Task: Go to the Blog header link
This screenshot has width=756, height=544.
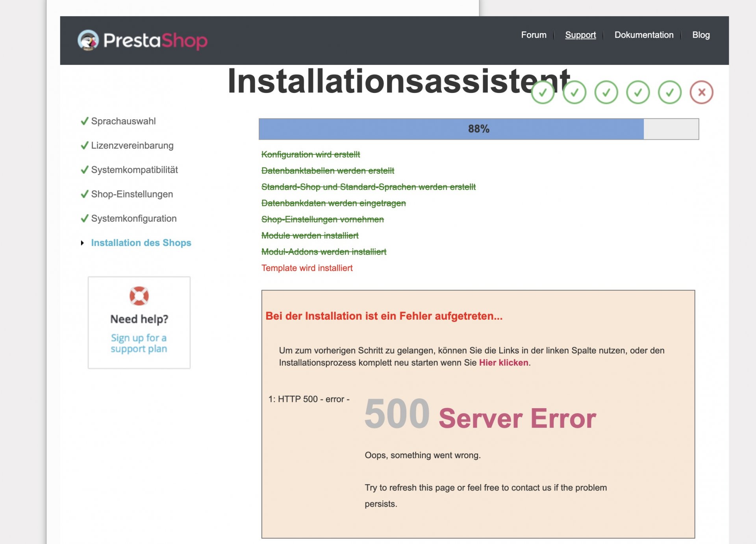Action: [700, 35]
